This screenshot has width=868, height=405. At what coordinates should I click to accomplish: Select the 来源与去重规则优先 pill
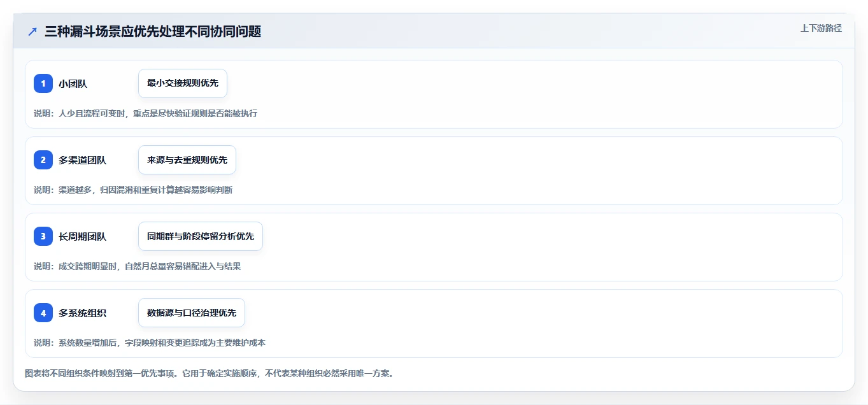pyautogui.click(x=187, y=160)
